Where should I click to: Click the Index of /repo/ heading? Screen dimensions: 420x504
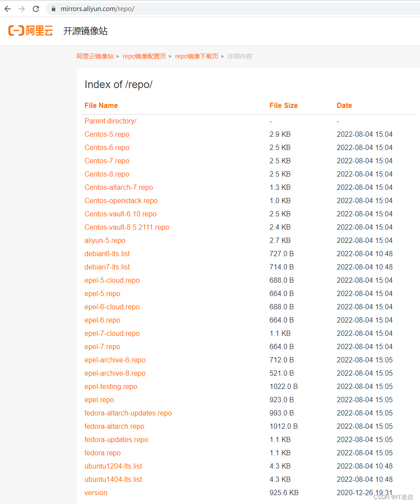tap(118, 85)
